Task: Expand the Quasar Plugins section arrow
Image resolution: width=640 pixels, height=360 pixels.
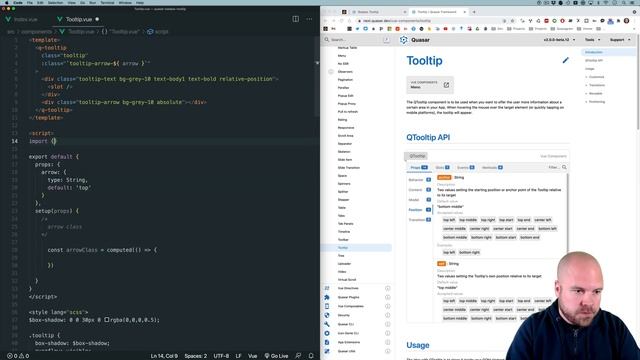Action: click(387, 297)
